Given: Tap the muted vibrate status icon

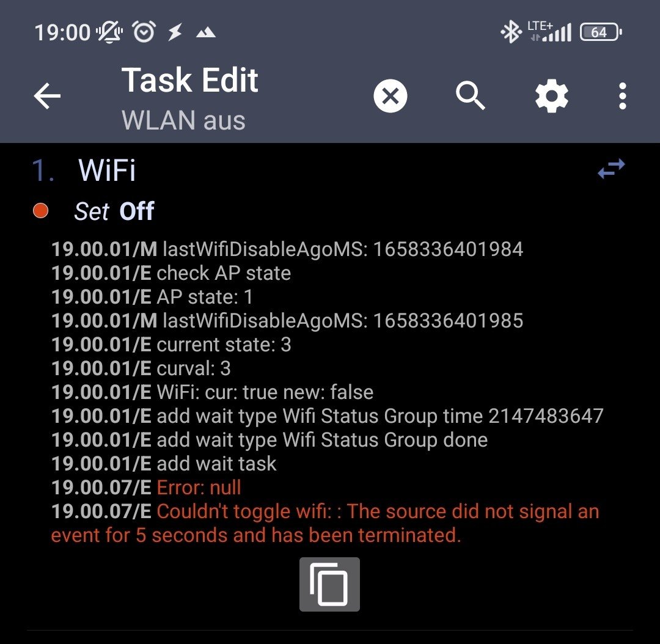Looking at the screenshot, I should (x=109, y=32).
